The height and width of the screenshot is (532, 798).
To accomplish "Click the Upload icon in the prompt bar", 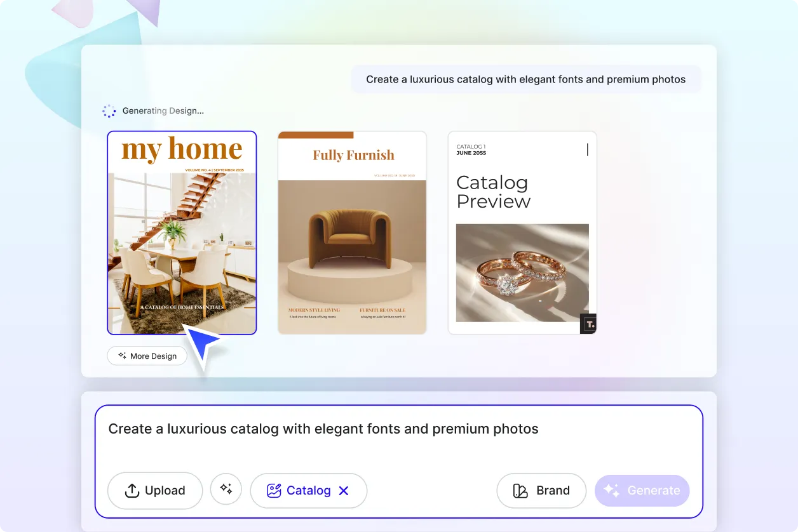I will click(x=132, y=490).
